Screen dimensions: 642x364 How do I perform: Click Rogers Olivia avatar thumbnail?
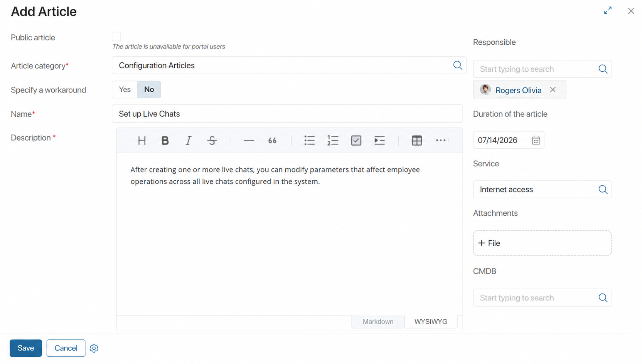point(485,90)
